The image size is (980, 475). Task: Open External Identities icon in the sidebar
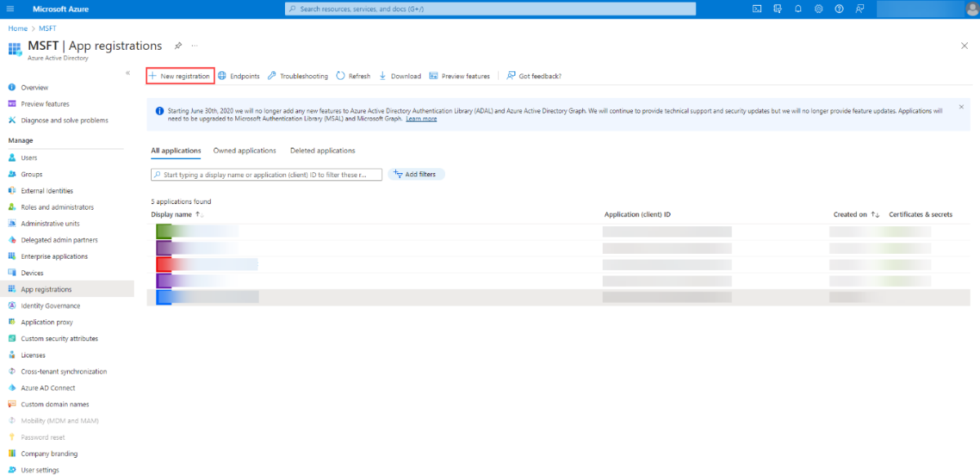[x=12, y=190]
